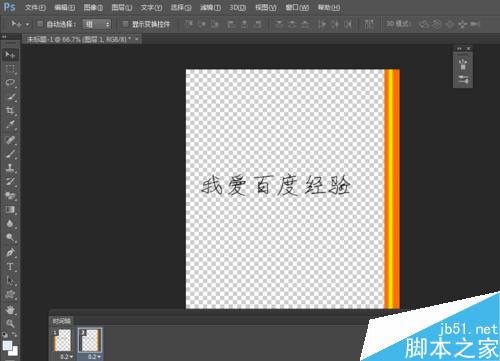Select the Eyedropper tool
Screen dimensions: 500x361
coord(10,125)
